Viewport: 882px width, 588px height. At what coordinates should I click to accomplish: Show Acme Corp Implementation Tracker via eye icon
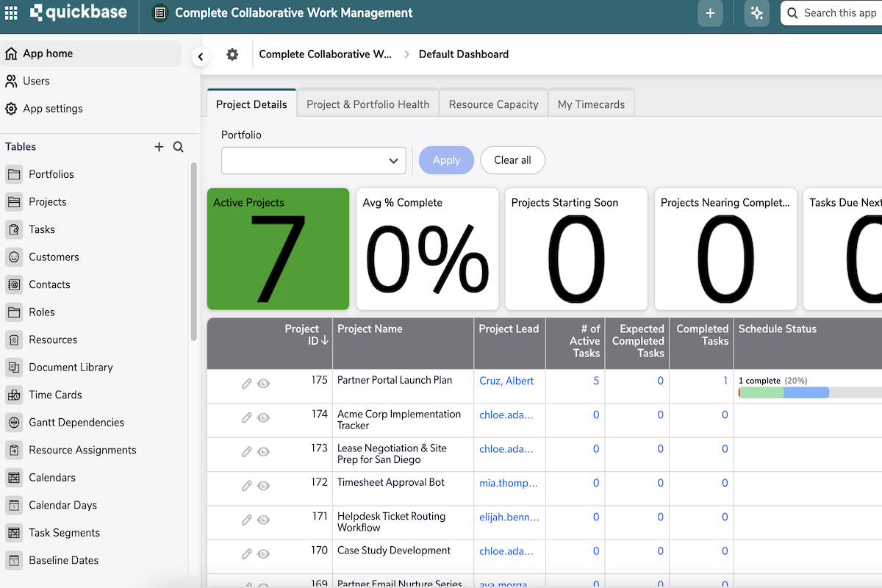click(262, 417)
